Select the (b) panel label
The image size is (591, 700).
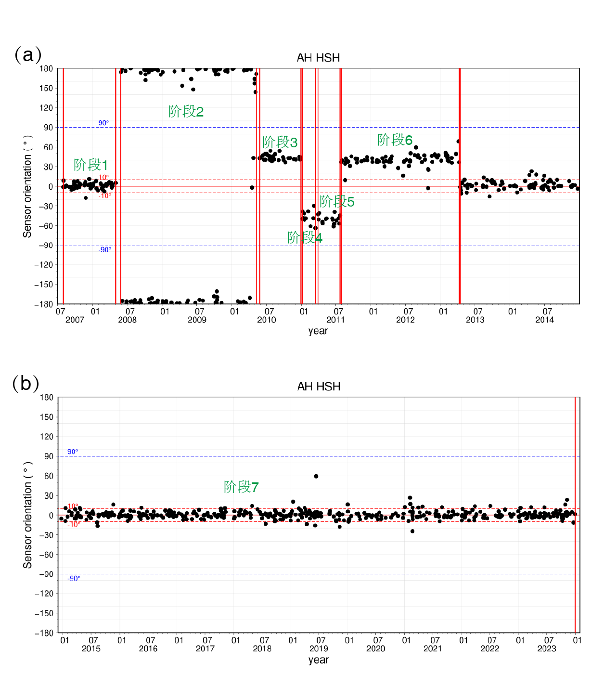pos(26,384)
